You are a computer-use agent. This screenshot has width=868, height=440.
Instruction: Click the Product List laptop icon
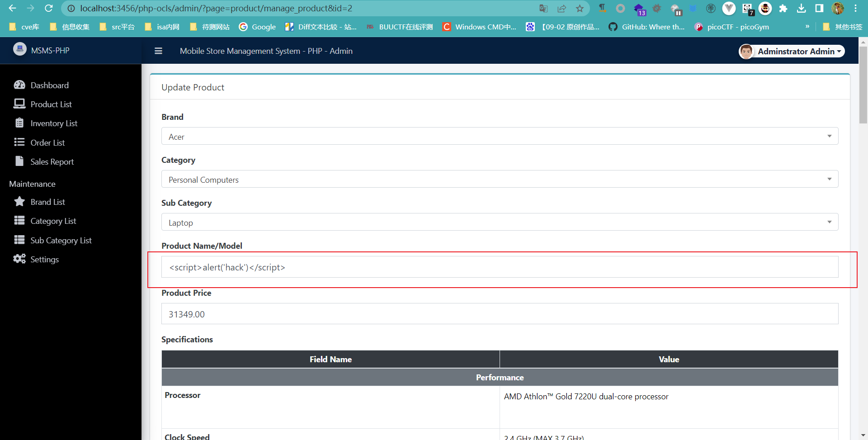(x=19, y=104)
